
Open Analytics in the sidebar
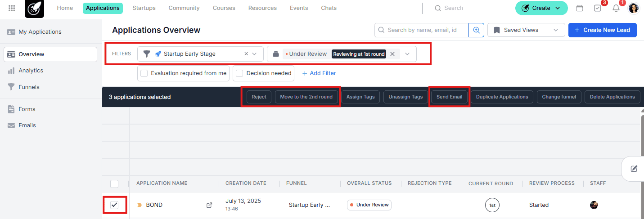tap(31, 71)
